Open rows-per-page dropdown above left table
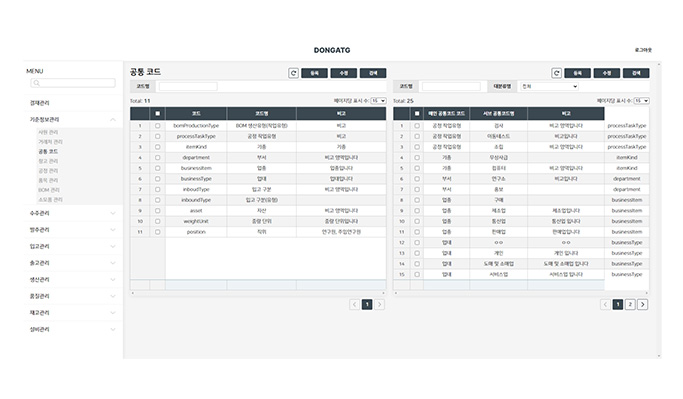 coord(379,101)
